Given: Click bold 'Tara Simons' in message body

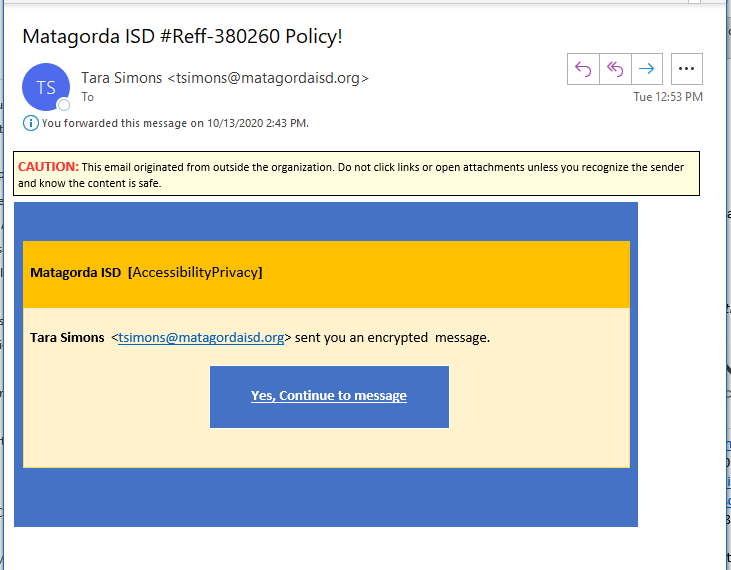Looking at the screenshot, I should click(67, 337).
